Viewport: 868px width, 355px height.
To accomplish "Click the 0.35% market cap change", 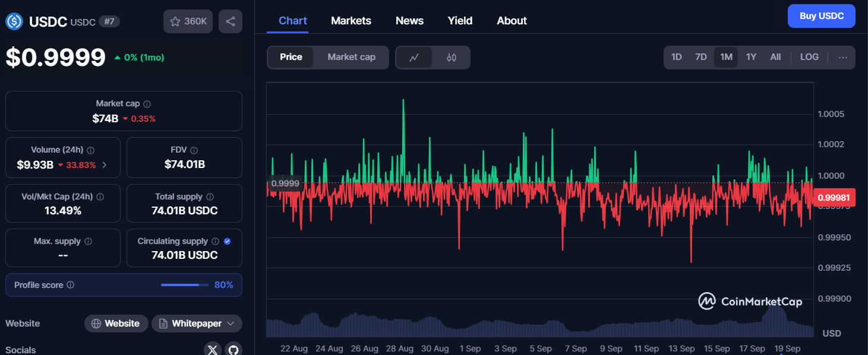I will click(139, 119).
